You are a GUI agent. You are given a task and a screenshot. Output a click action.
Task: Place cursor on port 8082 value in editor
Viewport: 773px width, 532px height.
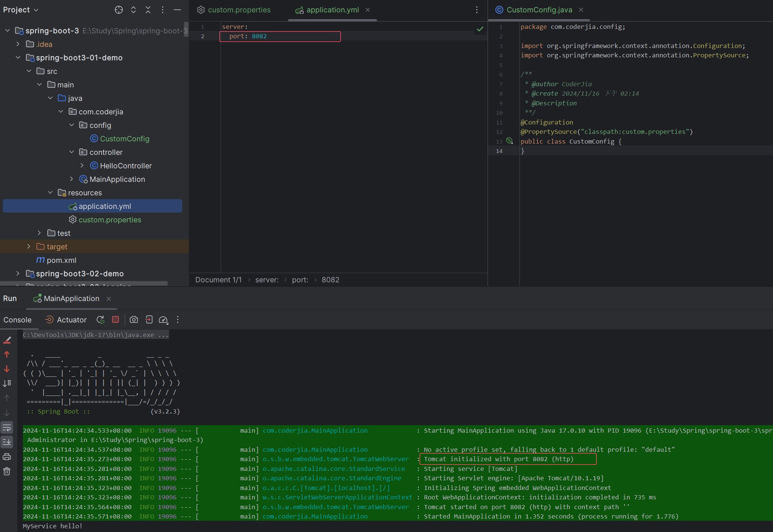pyautogui.click(x=259, y=36)
